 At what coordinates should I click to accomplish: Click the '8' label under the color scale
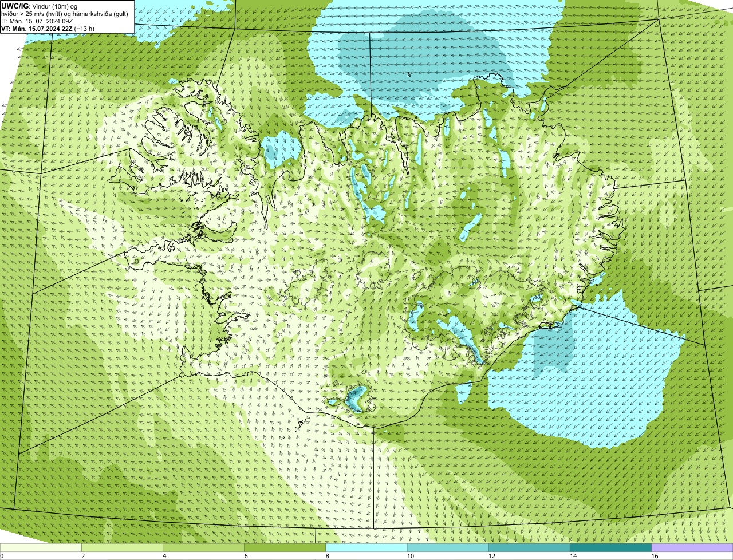click(x=328, y=556)
